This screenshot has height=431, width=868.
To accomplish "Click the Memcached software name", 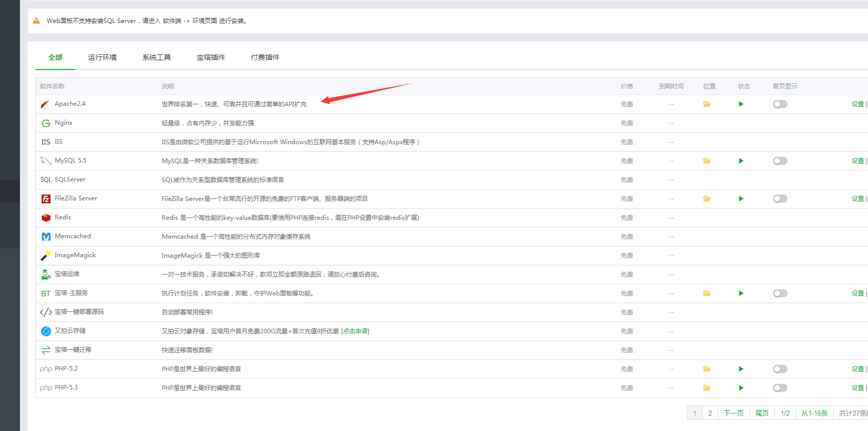I will coord(73,236).
